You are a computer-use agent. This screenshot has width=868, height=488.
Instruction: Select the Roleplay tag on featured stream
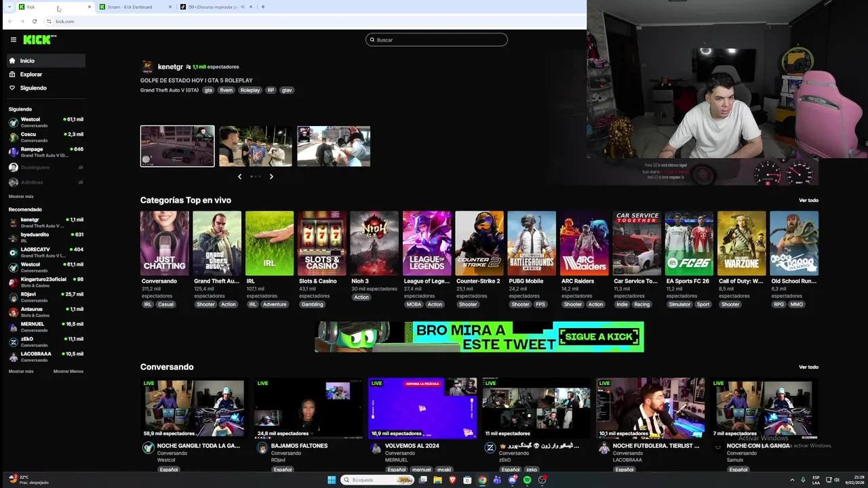coord(250,90)
